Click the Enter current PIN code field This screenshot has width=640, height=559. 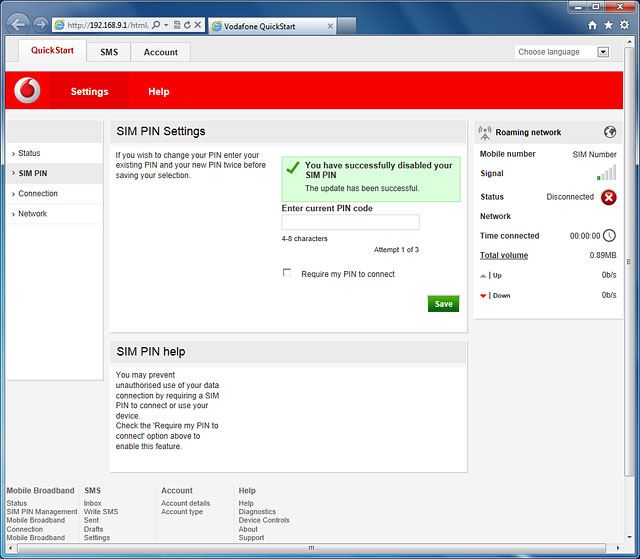(350, 222)
